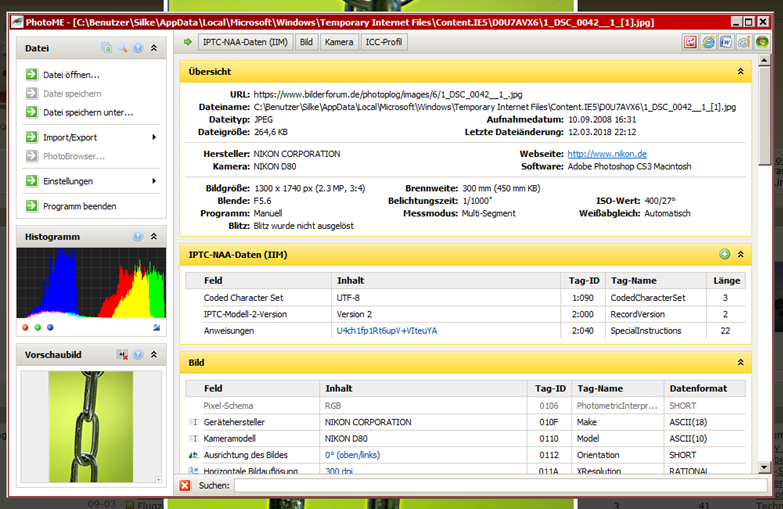Click the edit icon beside Kameramodell row
This screenshot has width=783, height=509.
click(193, 439)
